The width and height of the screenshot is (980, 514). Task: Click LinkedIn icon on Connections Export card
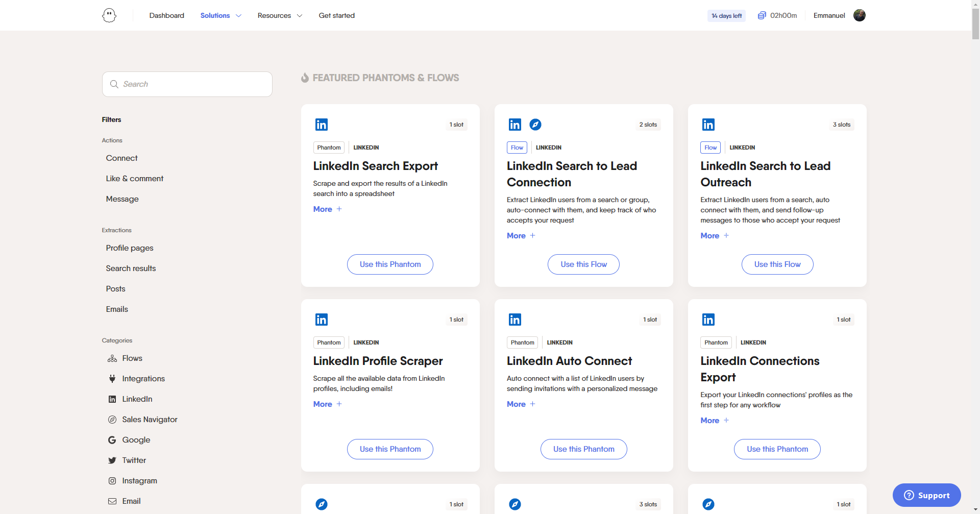click(x=708, y=320)
